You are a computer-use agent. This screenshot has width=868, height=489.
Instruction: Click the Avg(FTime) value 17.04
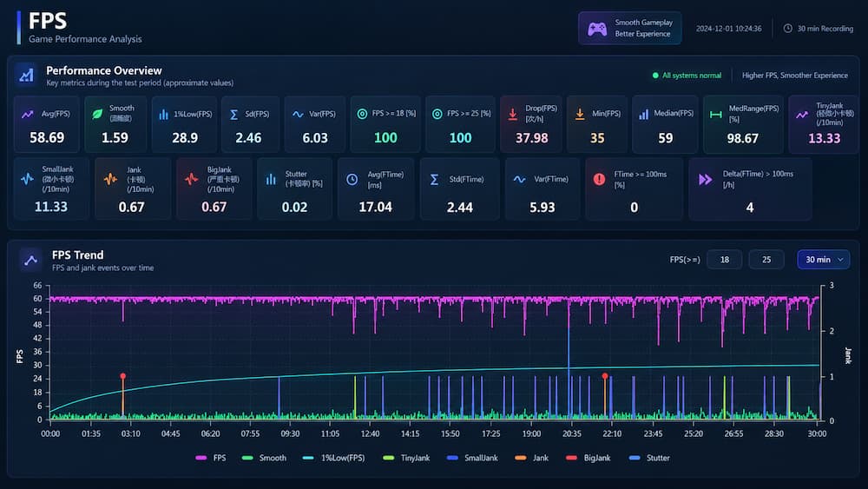pyautogui.click(x=375, y=207)
